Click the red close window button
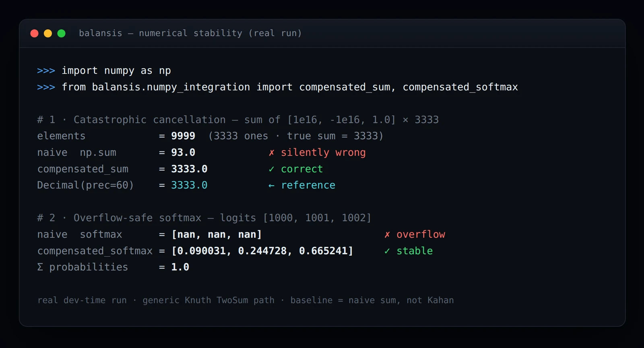Viewport: 644px width, 348px height. coord(34,33)
